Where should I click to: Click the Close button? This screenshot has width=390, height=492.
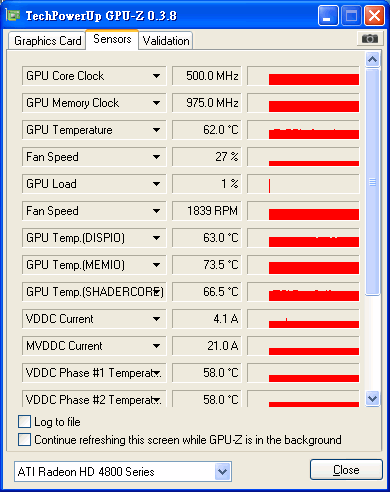[346, 470]
